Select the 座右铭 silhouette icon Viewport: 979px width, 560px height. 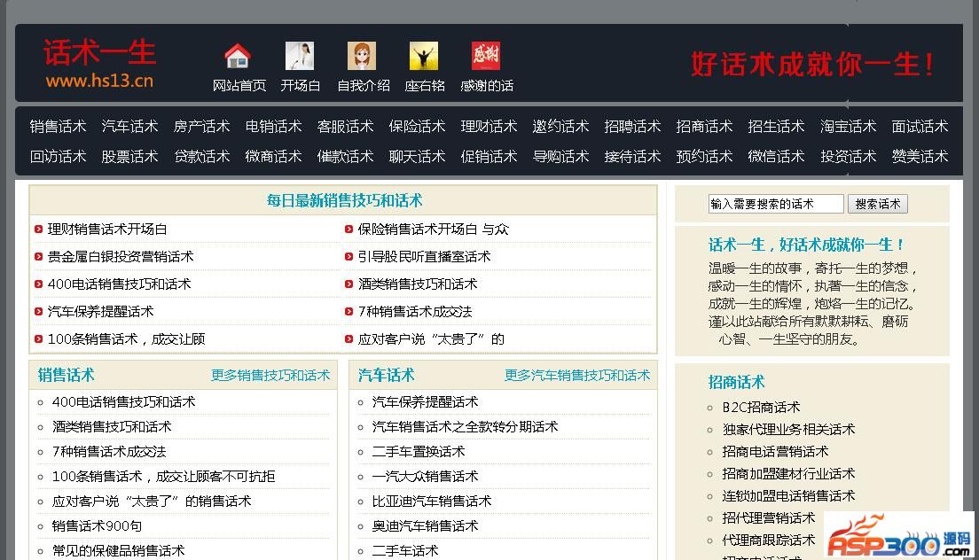coord(424,57)
